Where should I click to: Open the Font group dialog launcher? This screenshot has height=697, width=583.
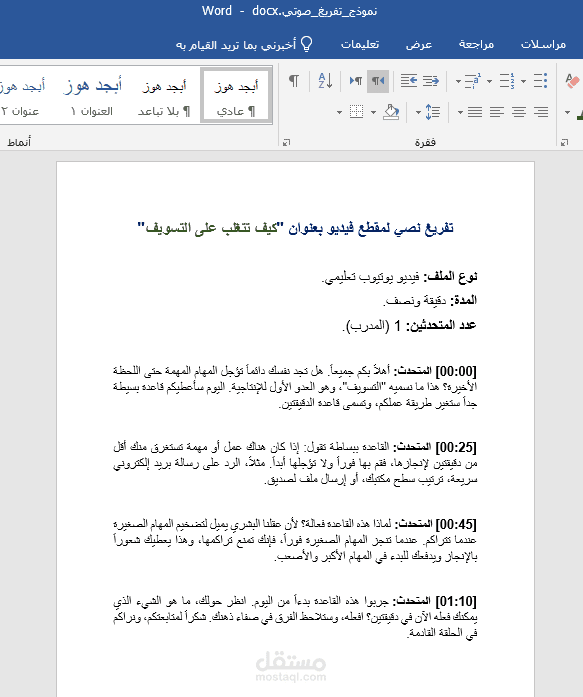coord(564,142)
